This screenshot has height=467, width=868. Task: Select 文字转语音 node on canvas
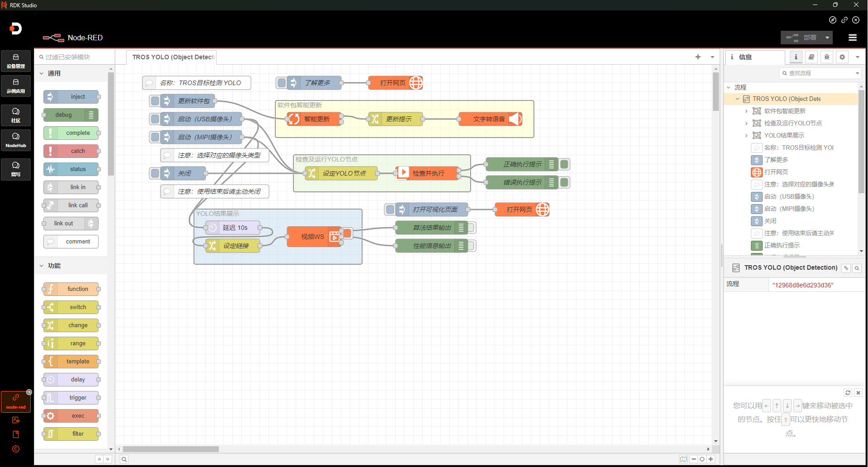point(491,119)
